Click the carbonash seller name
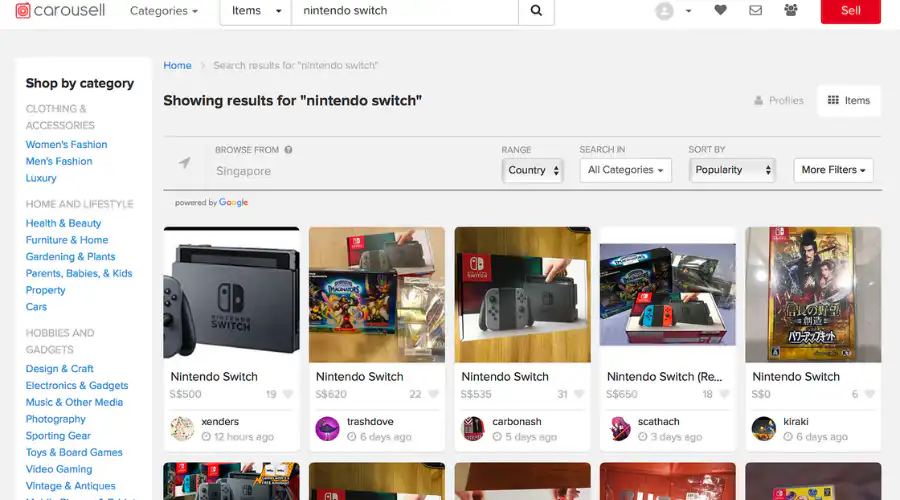Viewport: 900px width, 500px height. coord(517,421)
